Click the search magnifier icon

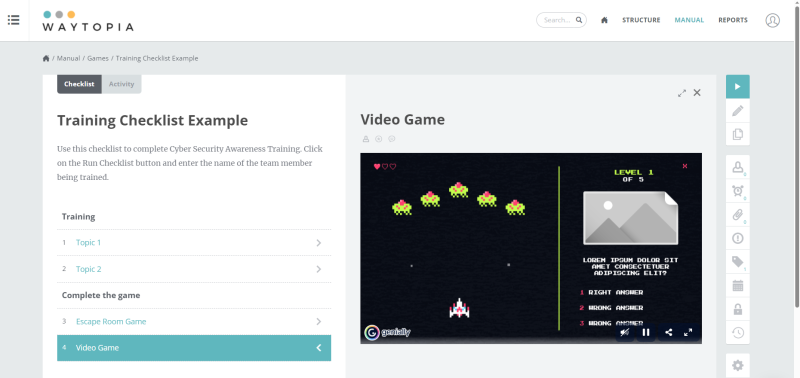tap(579, 20)
